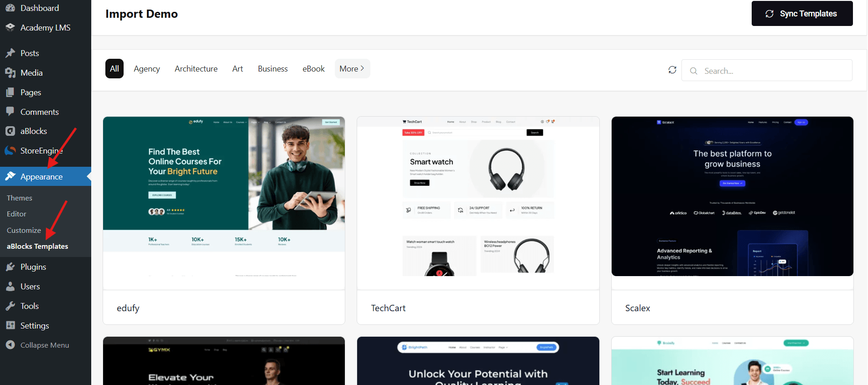Click the refresh icon beside search box
The height and width of the screenshot is (385, 868).
(672, 70)
